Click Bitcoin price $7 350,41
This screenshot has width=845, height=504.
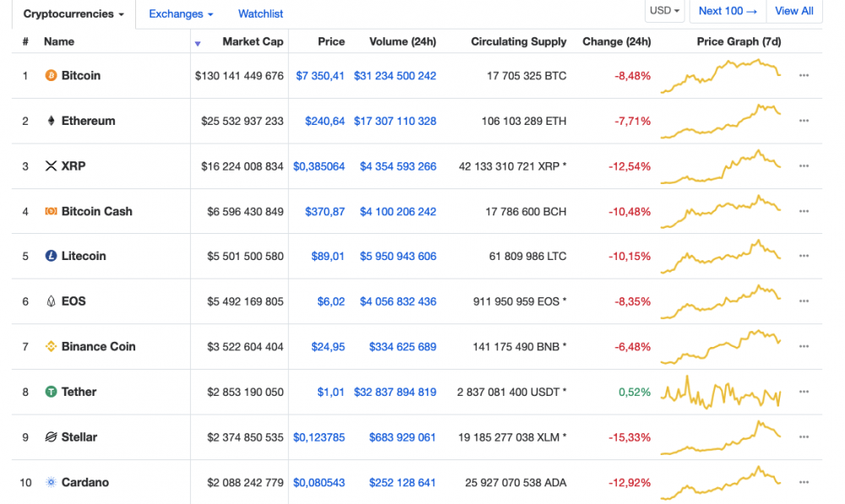pyautogui.click(x=320, y=76)
